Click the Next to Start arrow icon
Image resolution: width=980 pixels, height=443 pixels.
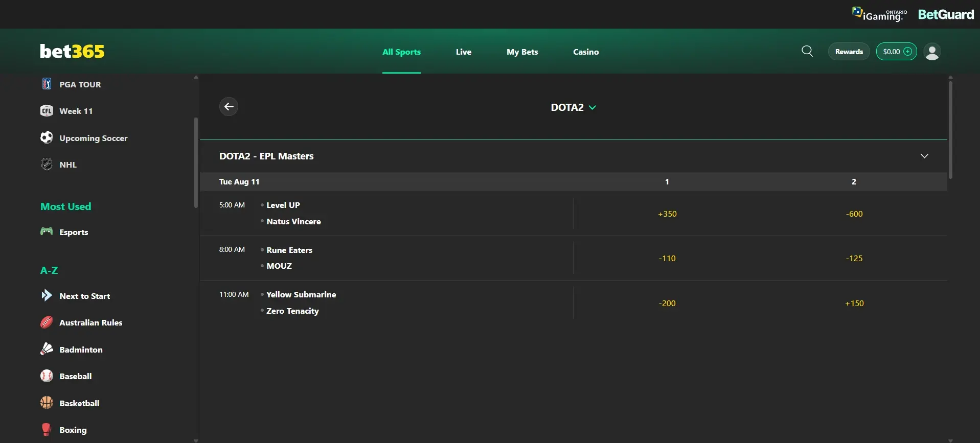click(x=47, y=295)
